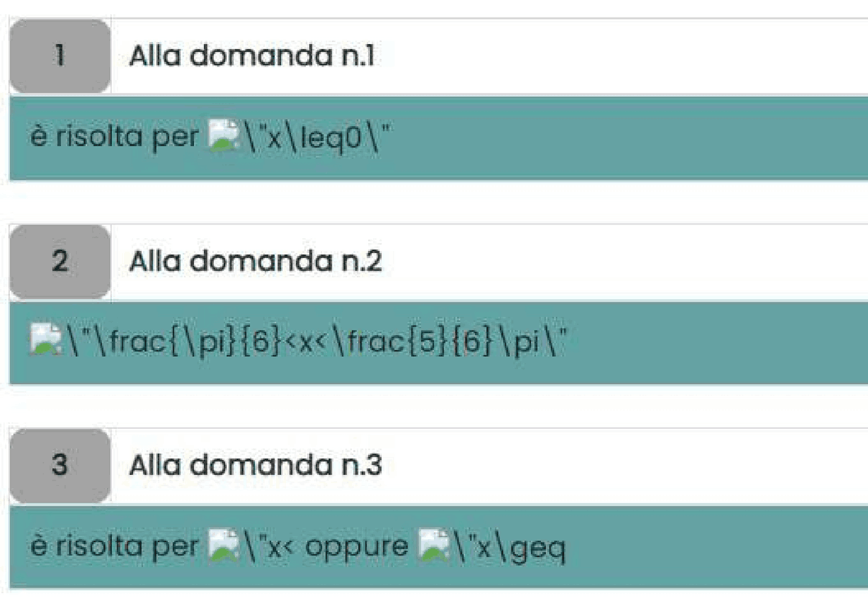Select the gray number 2 badge
This screenshot has width=868, height=614.
[60, 261]
